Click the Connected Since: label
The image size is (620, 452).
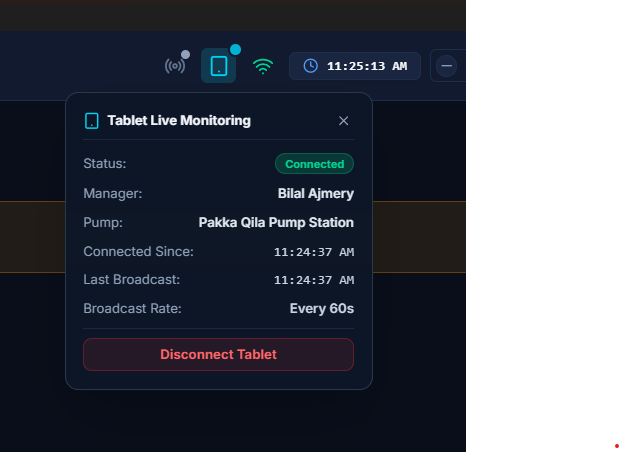[x=138, y=252]
